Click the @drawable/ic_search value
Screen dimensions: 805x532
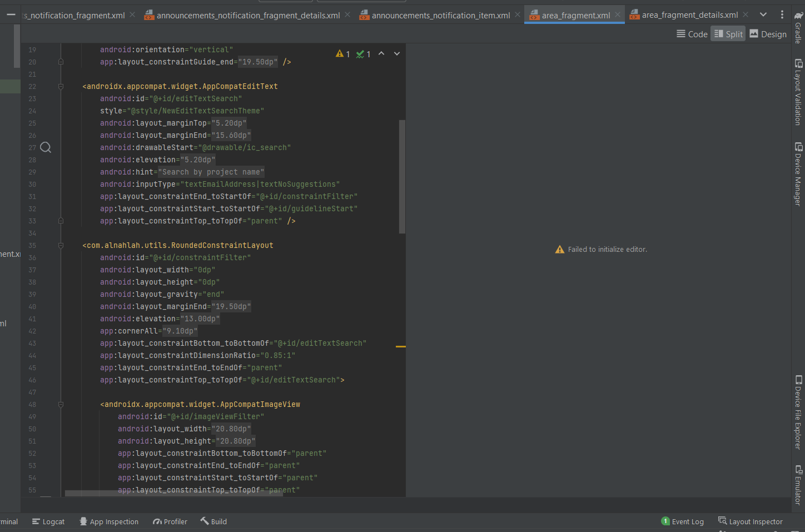(245, 147)
